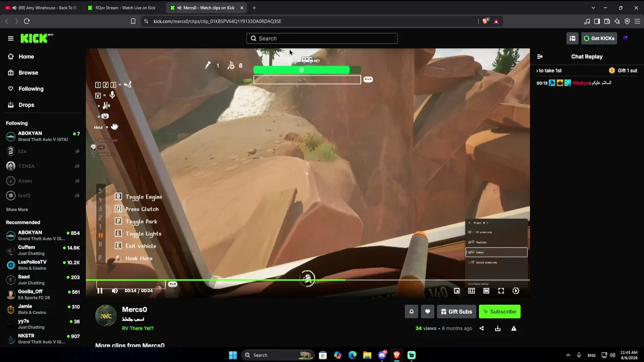Open Brave Shields icon
This screenshot has height=362, width=644.
(485, 21)
